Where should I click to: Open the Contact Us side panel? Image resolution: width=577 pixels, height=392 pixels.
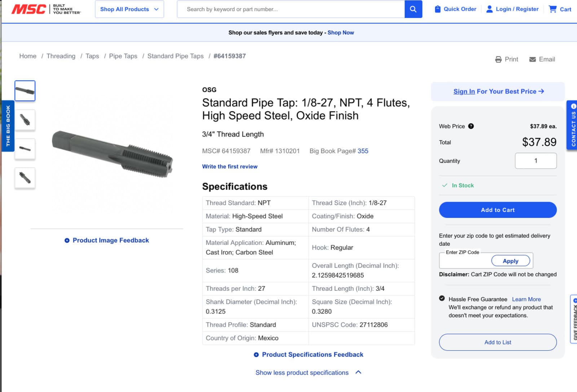click(x=573, y=126)
